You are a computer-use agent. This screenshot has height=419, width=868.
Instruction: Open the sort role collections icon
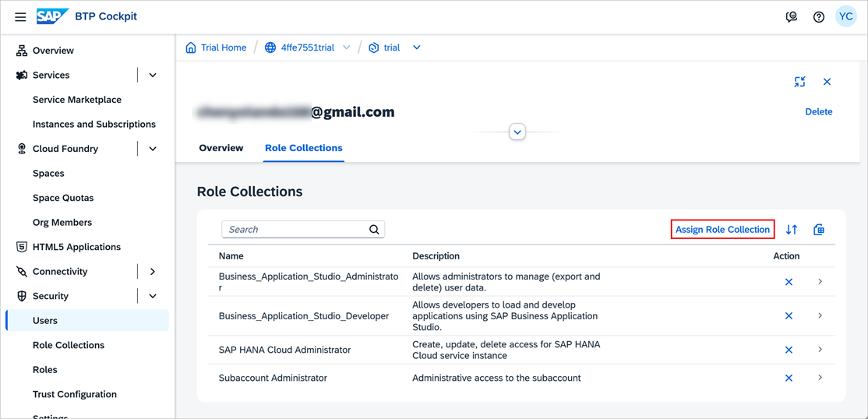click(x=792, y=229)
